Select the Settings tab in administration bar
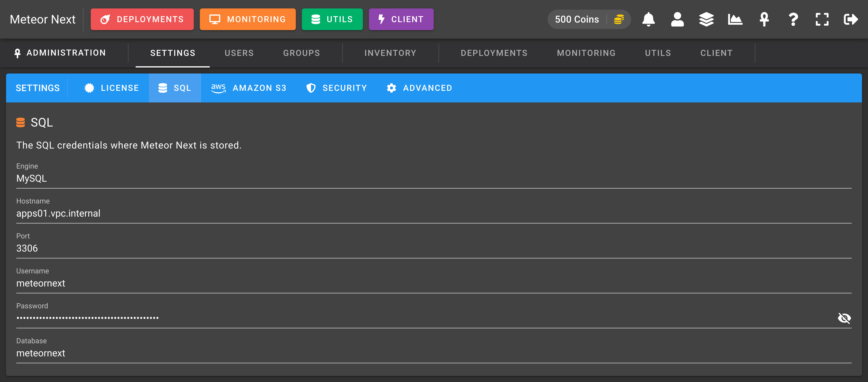The height and width of the screenshot is (382, 868). pyautogui.click(x=173, y=53)
